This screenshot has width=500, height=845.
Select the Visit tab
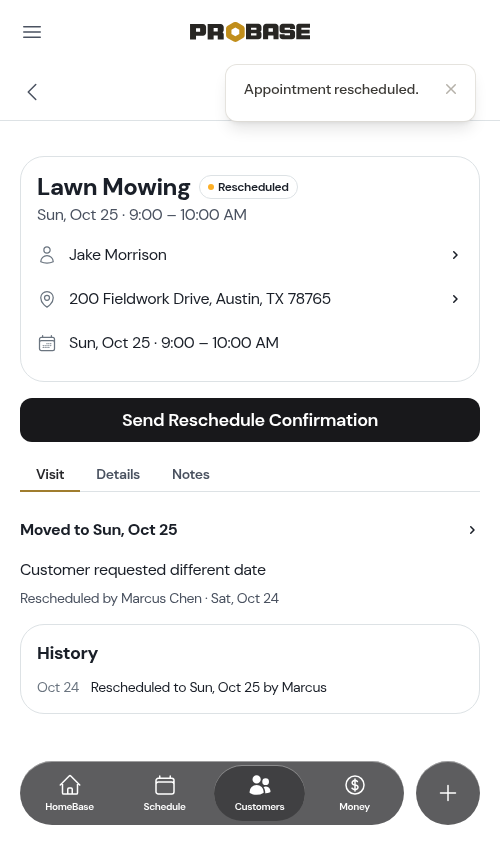[50, 474]
